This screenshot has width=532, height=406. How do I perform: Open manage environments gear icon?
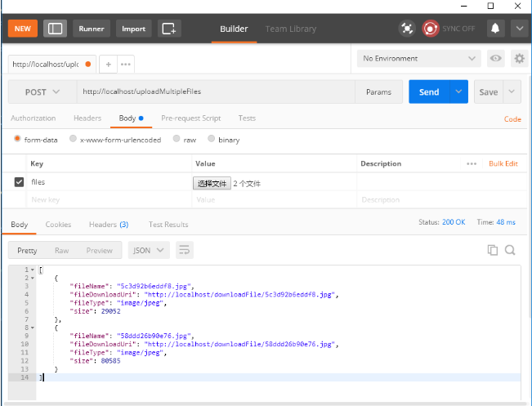pyautogui.click(x=519, y=58)
